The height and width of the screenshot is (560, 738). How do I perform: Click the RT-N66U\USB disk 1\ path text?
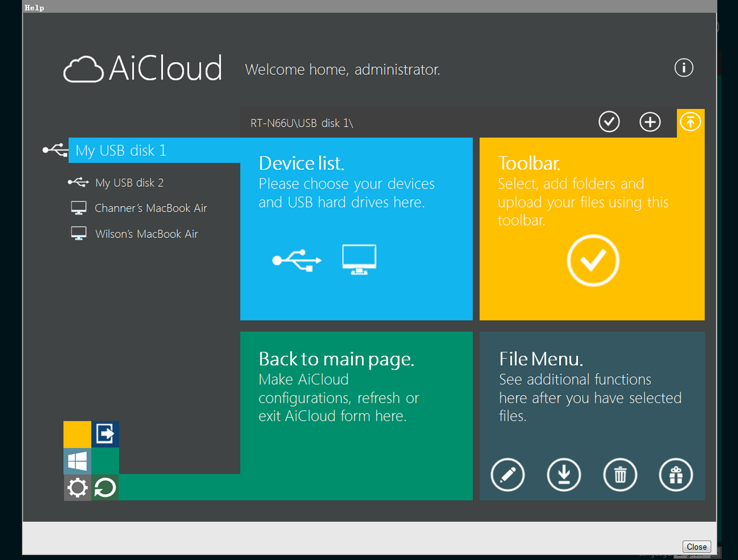click(302, 123)
